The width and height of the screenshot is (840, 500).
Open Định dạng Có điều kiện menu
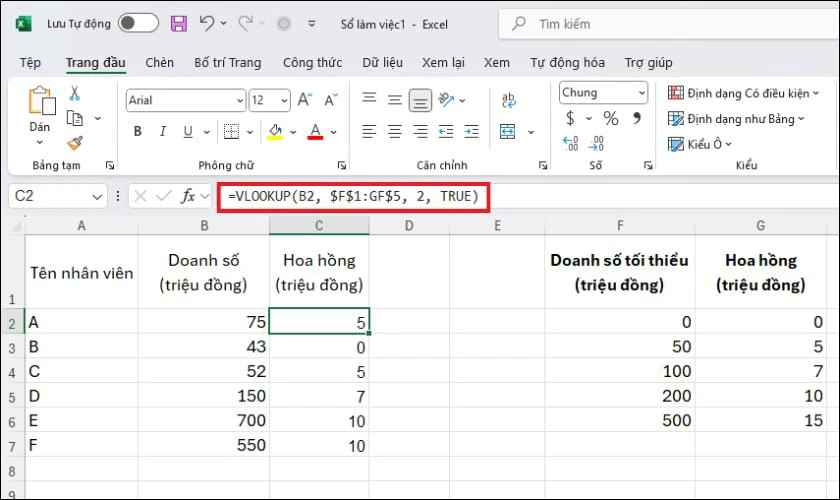click(x=744, y=93)
